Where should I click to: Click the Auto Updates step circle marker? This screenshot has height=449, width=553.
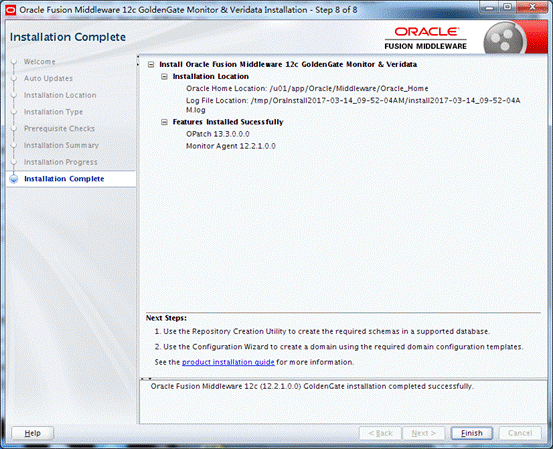pos(14,79)
